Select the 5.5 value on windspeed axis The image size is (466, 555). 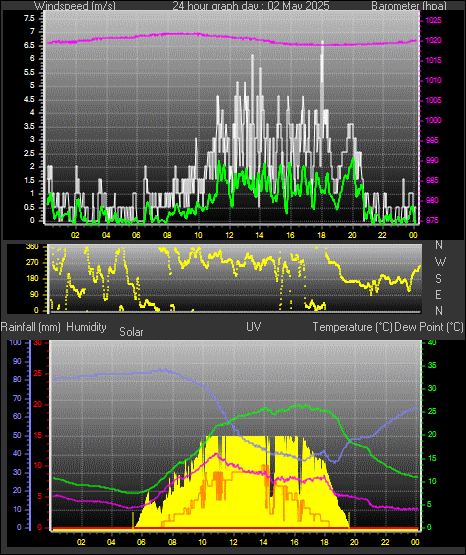[29, 72]
